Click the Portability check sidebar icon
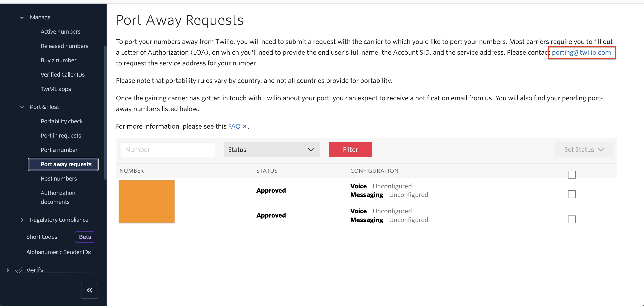This screenshot has width=644, height=306. [62, 121]
